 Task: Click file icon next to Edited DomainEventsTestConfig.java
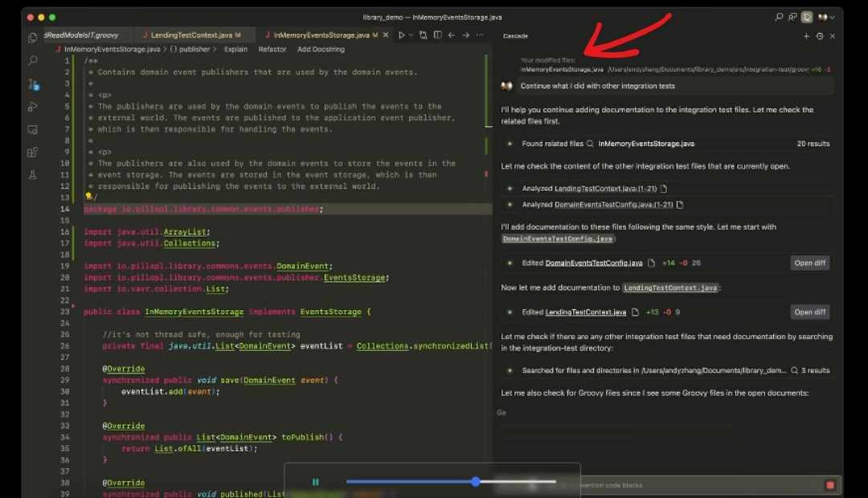652,263
